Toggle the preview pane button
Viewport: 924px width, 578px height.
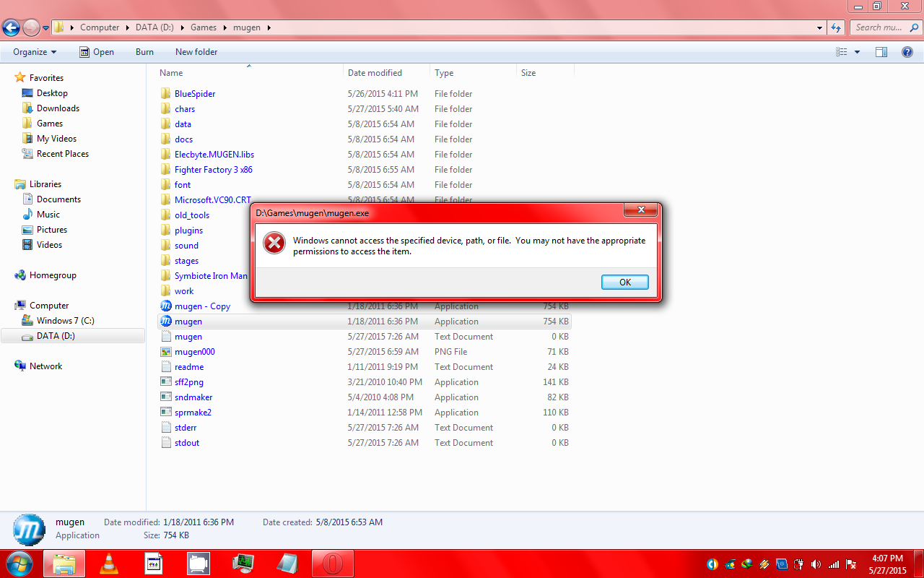click(x=881, y=52)
